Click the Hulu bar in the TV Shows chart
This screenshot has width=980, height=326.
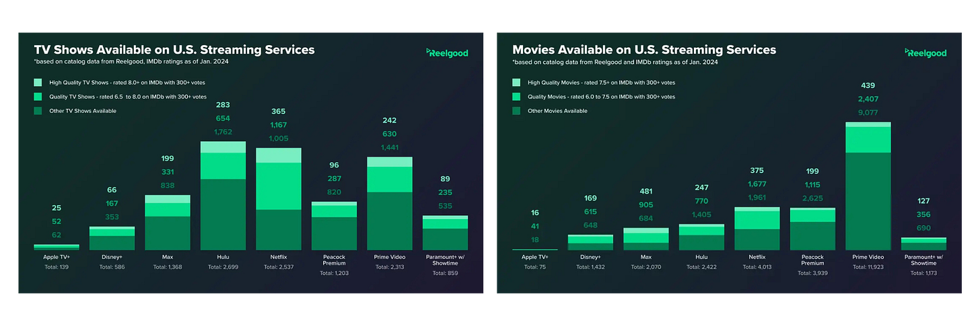tap(223, 196)
